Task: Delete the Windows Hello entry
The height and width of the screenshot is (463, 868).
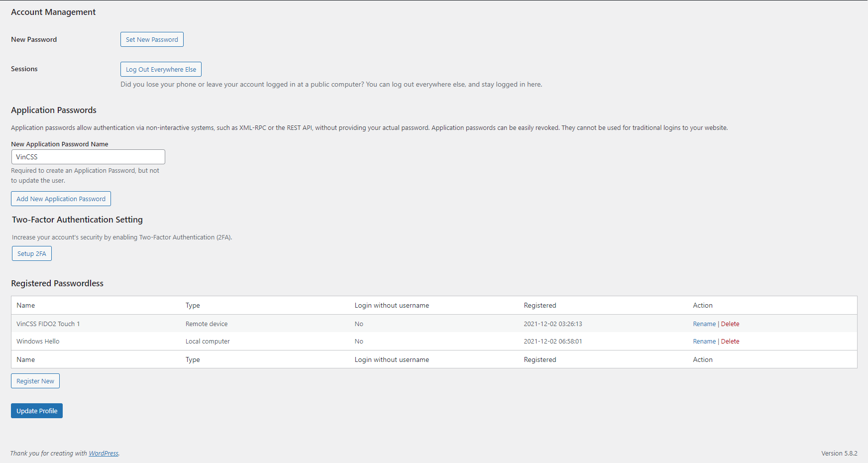Action: pyautogui.click(x=730, y=341)
